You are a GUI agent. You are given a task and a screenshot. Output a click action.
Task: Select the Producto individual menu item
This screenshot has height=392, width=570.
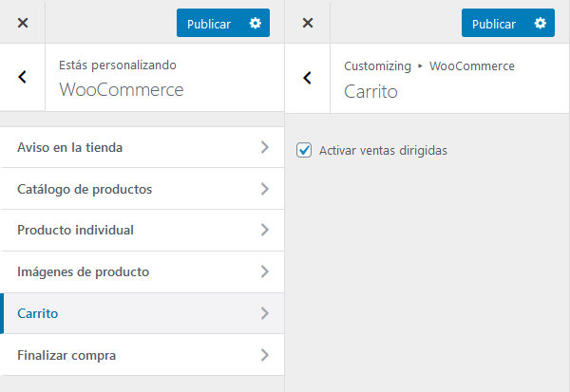coord(75,231)
